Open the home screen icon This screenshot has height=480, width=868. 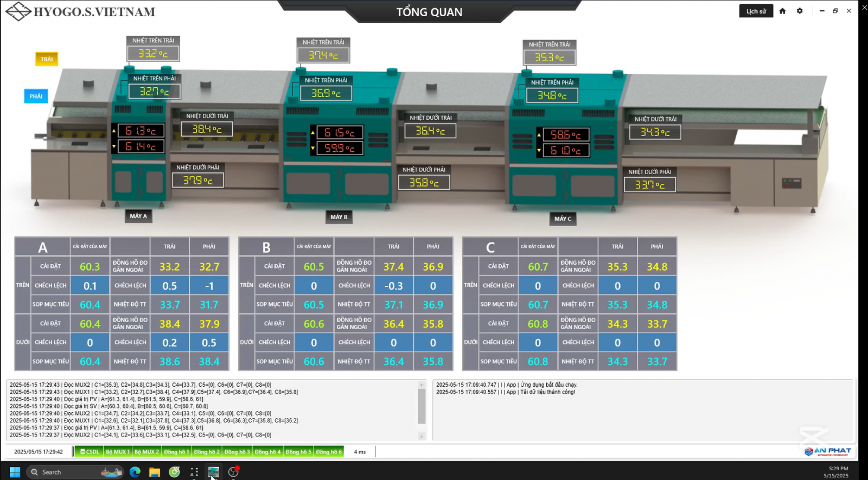782,11
